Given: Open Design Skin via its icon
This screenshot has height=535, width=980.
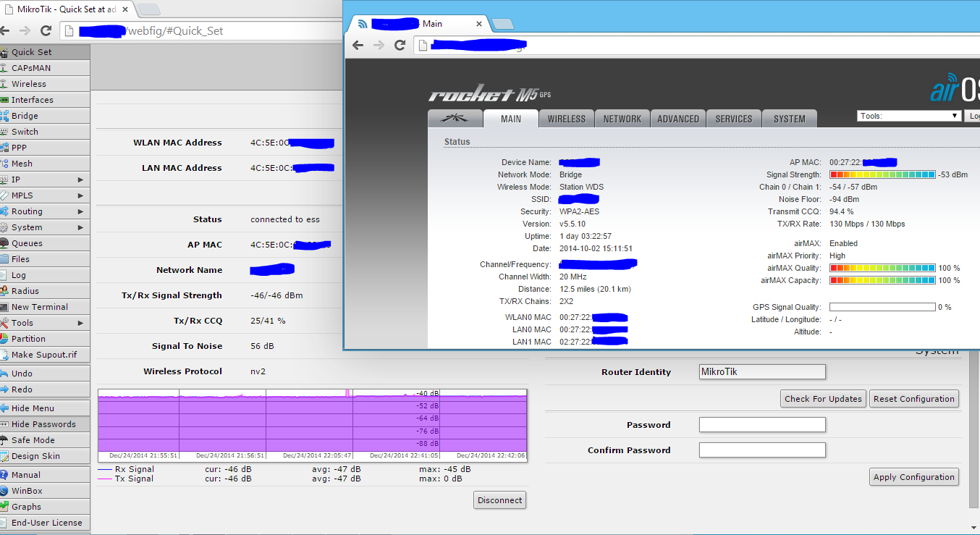Looking at the screenshot, I should point(4,456).
